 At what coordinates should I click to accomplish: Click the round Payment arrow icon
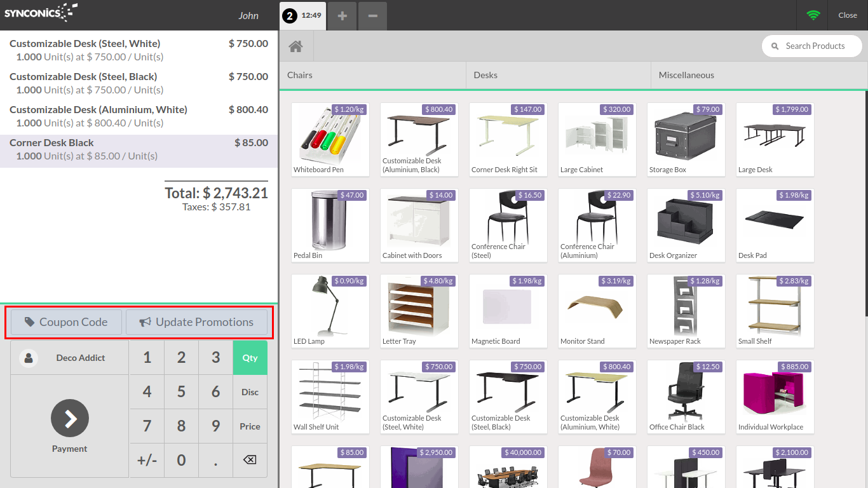[x=70, y=418]
